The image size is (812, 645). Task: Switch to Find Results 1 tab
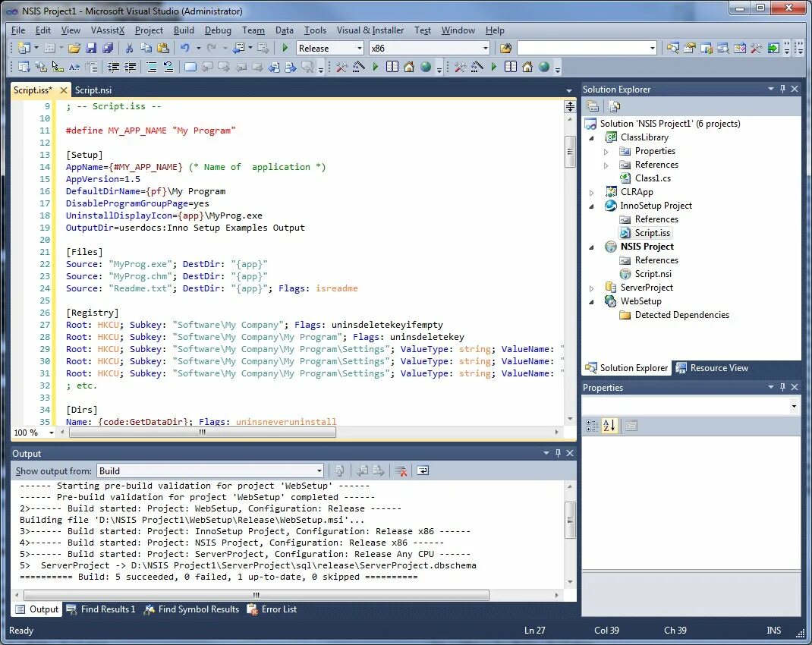pos(102,609)
